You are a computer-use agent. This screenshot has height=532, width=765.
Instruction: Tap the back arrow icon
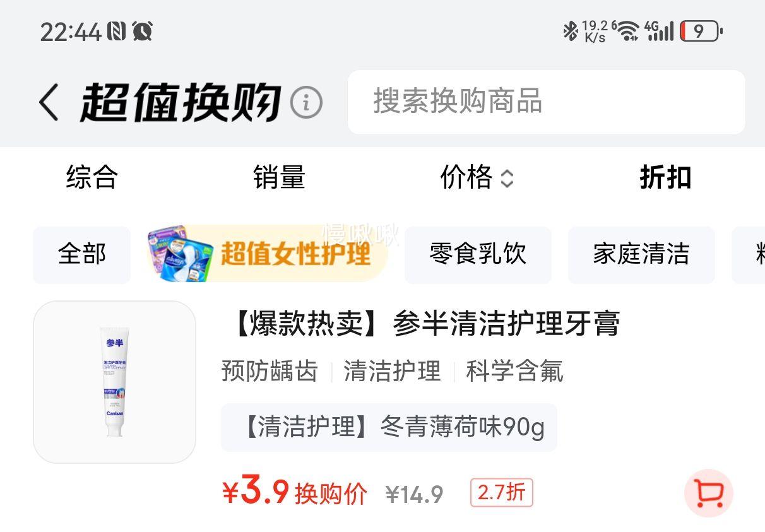[49, 102]
